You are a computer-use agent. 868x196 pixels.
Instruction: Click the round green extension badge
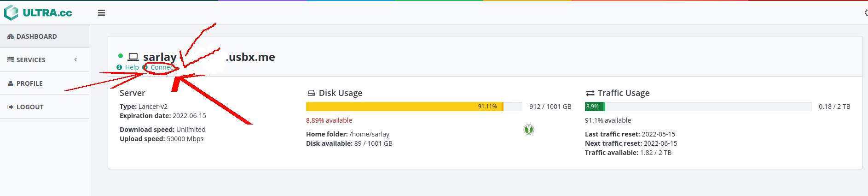(x=529, y=130)
